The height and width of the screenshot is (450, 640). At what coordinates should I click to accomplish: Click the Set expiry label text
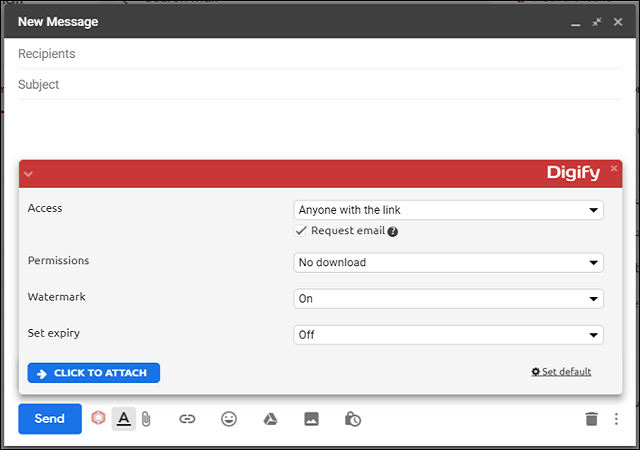[x=54, y=333]
